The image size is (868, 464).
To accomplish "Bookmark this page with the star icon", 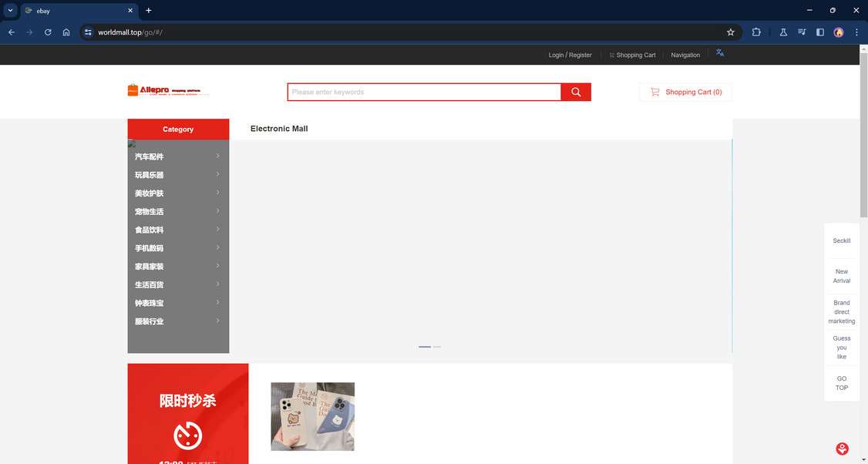I will coord(731,32).
